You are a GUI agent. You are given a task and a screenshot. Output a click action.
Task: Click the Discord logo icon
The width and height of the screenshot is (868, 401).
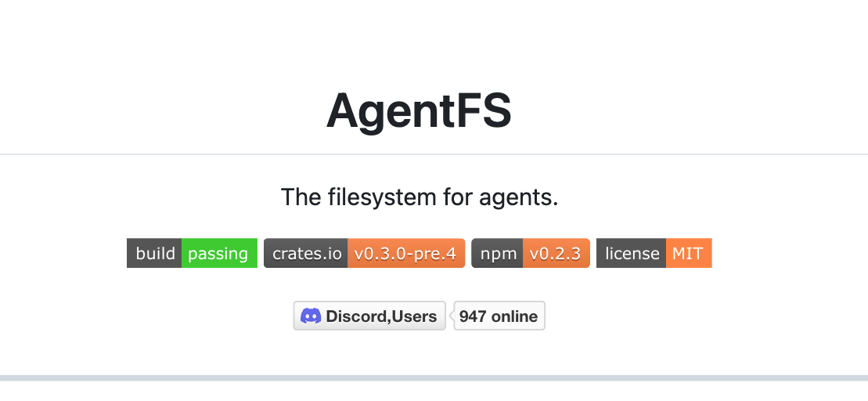(311, 316)
